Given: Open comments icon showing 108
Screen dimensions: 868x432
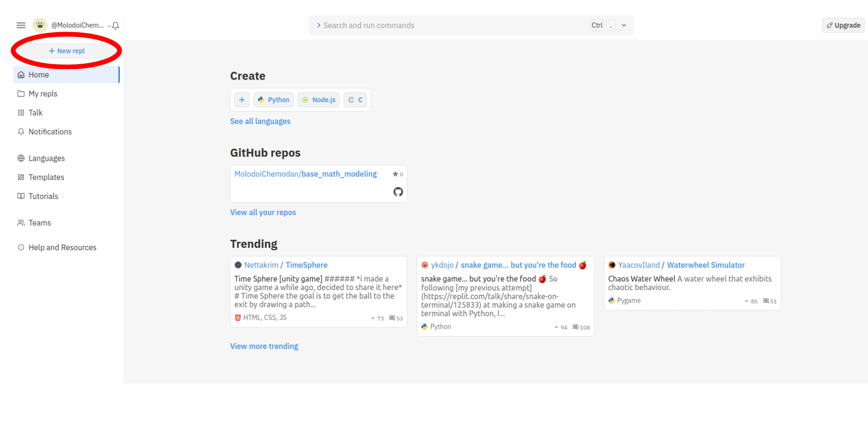Looking at the screenshot, I should 575,327.
